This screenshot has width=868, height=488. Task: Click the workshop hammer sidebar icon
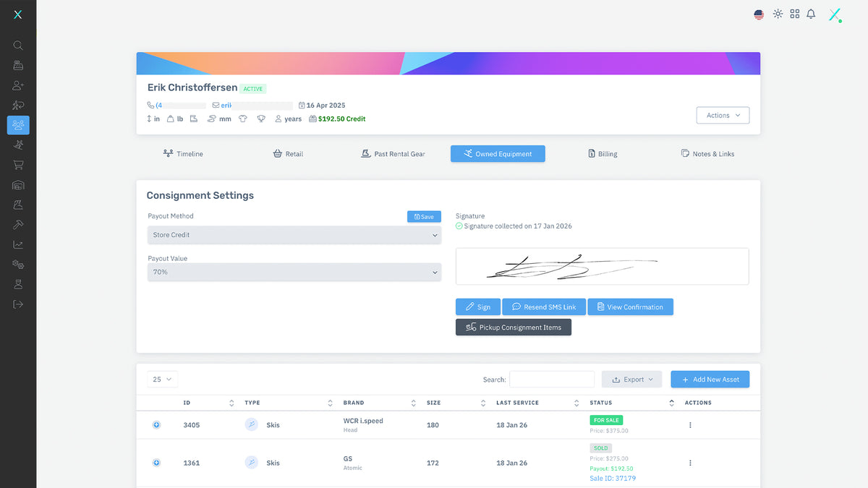[18, 225]
